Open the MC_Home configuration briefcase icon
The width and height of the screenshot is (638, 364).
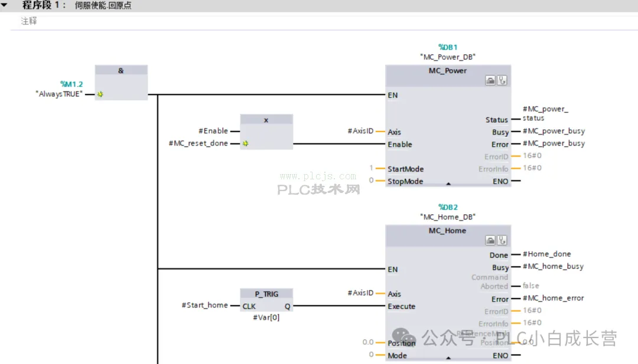point(490,241)
